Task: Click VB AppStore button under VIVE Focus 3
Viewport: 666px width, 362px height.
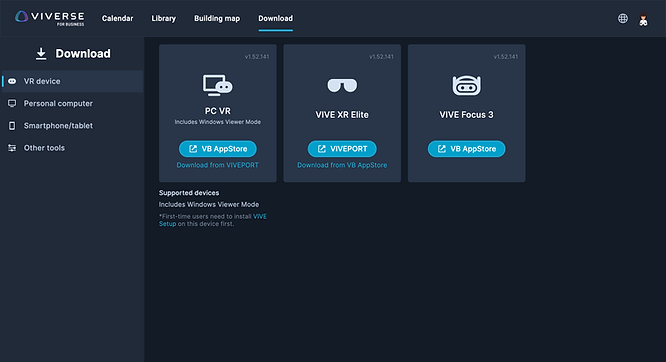Action: click(466, 149)
